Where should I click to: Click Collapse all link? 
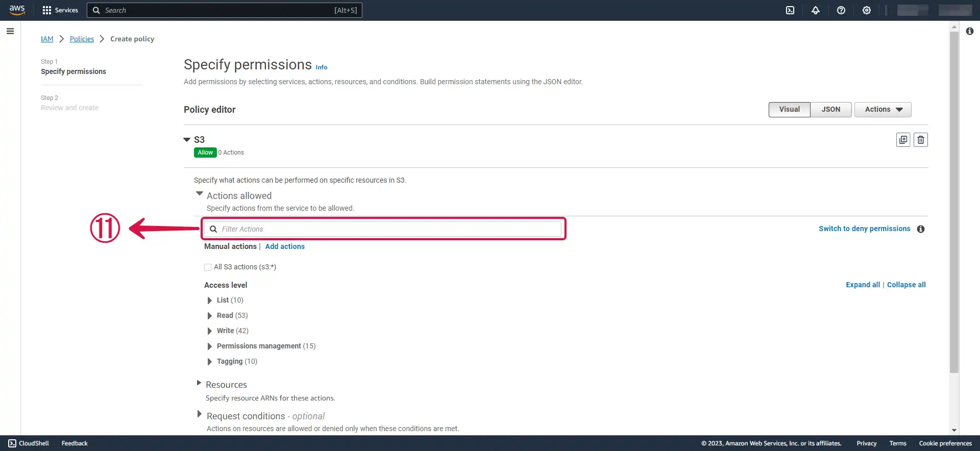(906, 285)
